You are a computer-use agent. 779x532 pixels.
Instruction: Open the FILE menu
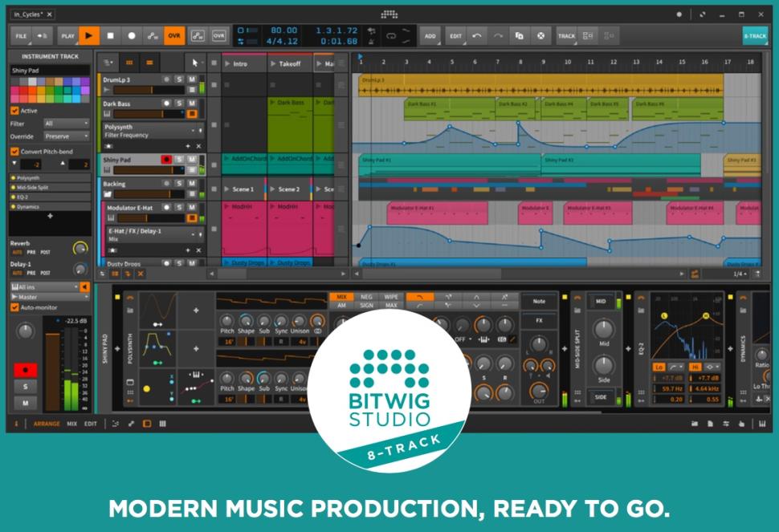click(x=21, y=36)
